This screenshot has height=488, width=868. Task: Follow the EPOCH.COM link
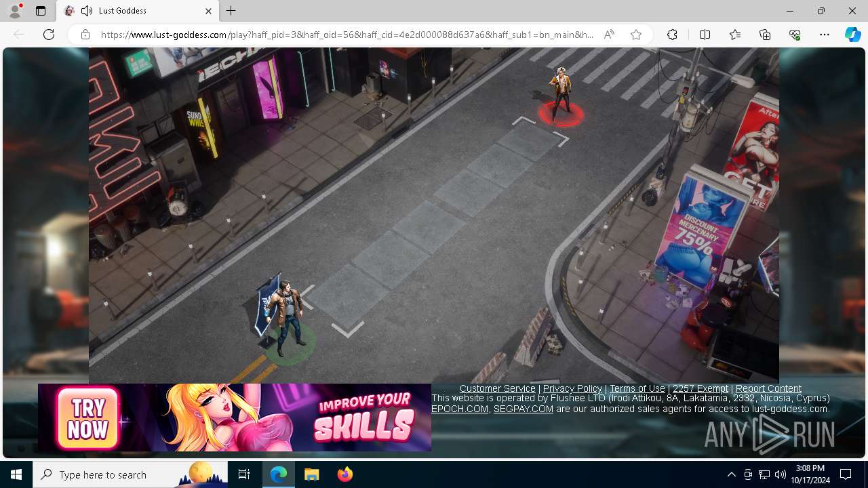pyautogui.click(x=460, y=409)
